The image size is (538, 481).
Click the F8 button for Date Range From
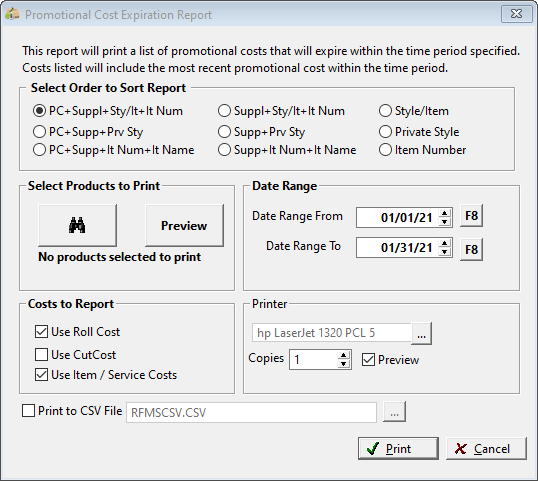pyautogui.click(x=471, y=216)
